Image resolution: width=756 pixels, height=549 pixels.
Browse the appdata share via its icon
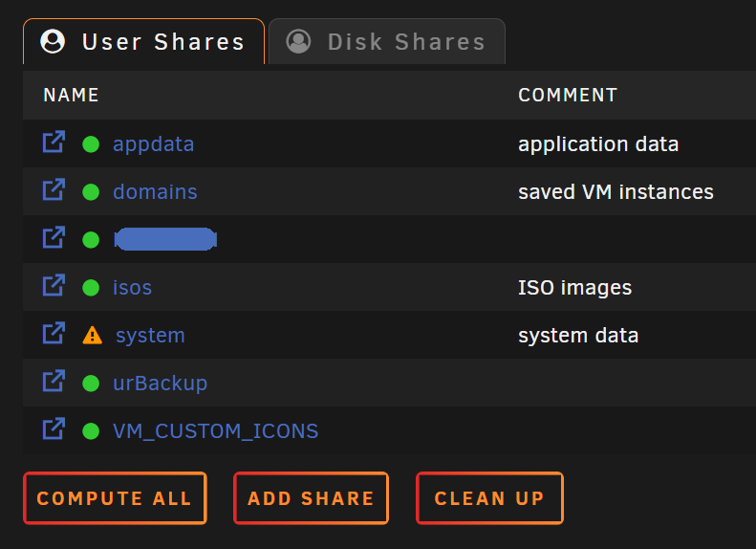point(54,142)
